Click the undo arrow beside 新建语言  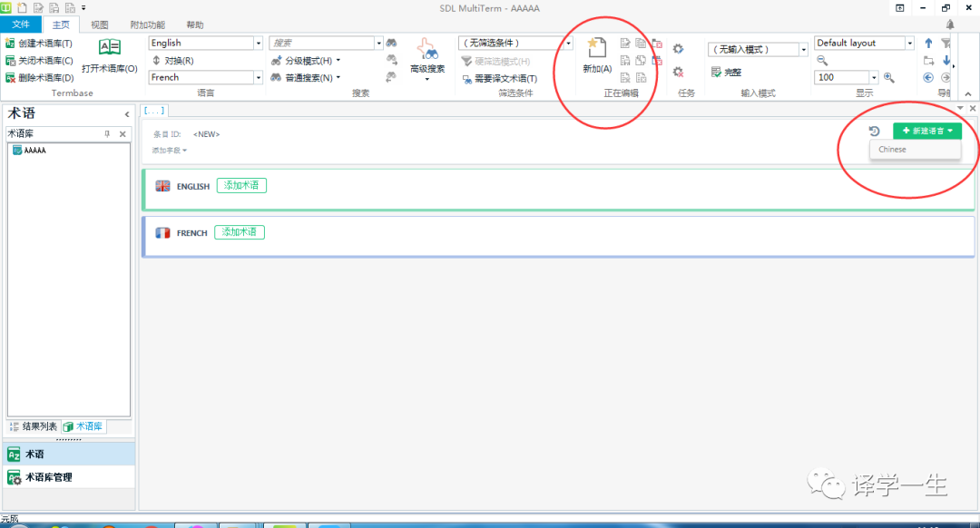click(875, 131)
